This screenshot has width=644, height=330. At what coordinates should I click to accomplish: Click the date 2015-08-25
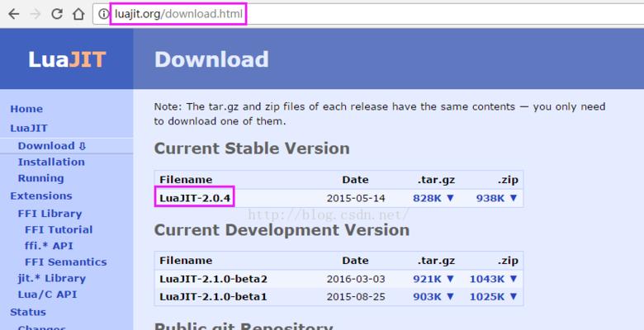click(x=356, y=297)
